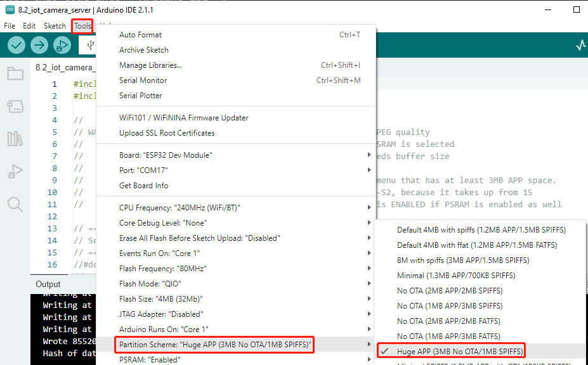Viewport: 588px width, 365px height.
Task: Open the Library Manager sidebar icon
Action: coord(15,139)
